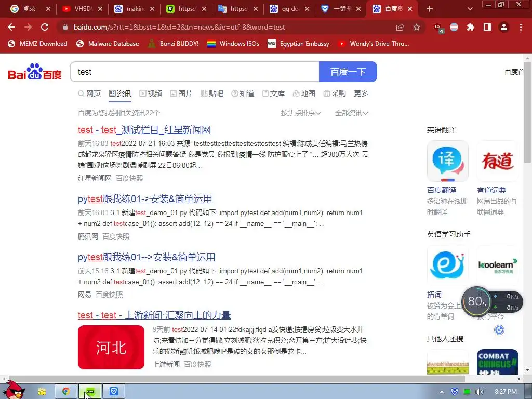Open the Bonzi BUDDY! bookmark
The height and width of the screenshot is (399, 532).
174,44
